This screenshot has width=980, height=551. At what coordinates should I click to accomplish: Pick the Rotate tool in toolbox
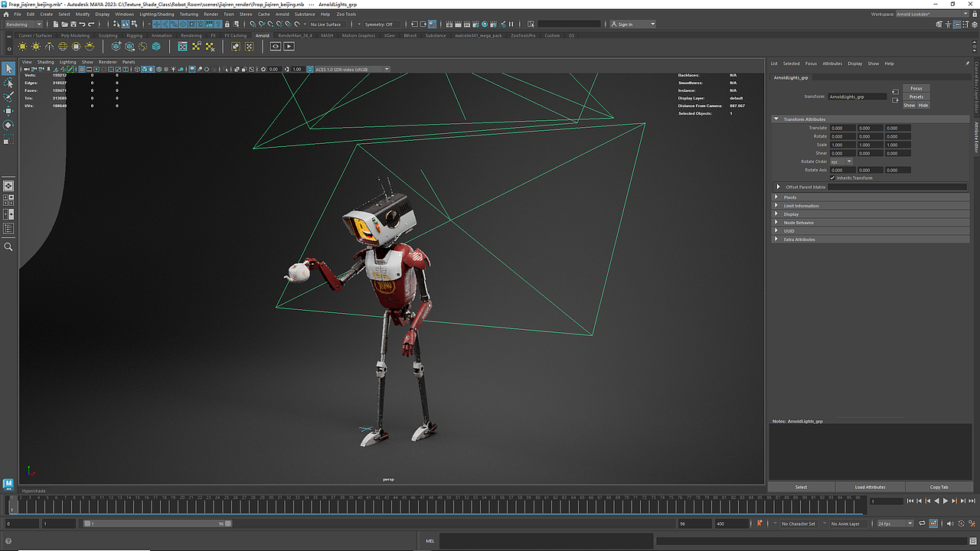pos(8,125)
